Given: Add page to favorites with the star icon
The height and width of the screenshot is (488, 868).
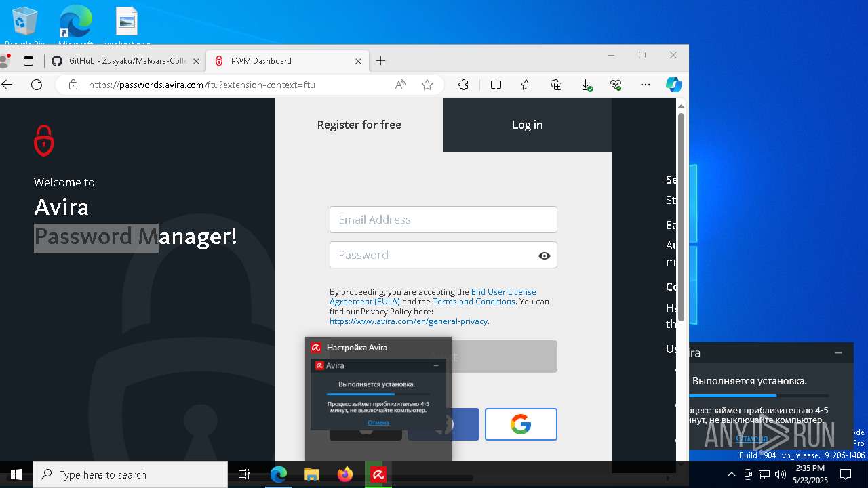Looking at the screenshot, I should tap(427, 85).
